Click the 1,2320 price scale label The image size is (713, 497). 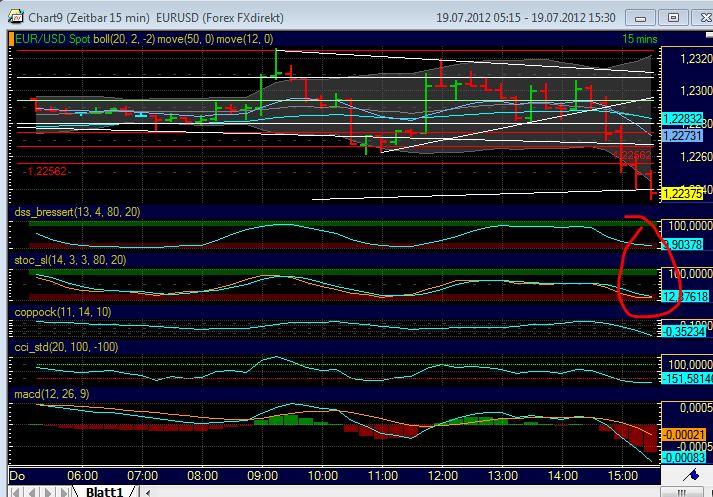pos(696,59)
